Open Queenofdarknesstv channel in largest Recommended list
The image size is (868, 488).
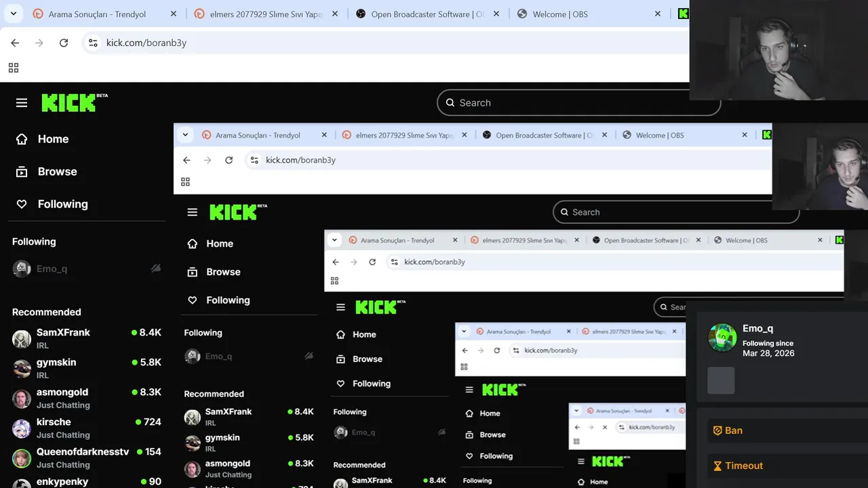[87, 458]
